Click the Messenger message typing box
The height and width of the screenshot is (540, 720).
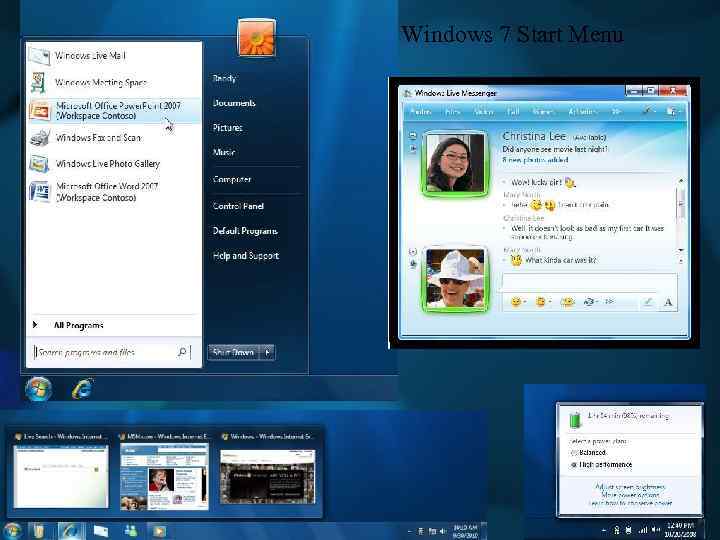(x=590, y=282)
